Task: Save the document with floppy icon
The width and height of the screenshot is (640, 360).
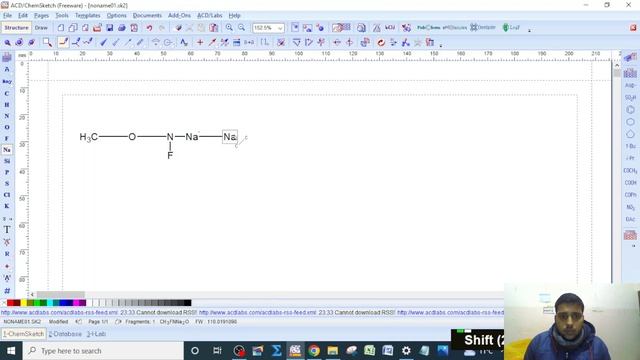Action: coord(109,28)
